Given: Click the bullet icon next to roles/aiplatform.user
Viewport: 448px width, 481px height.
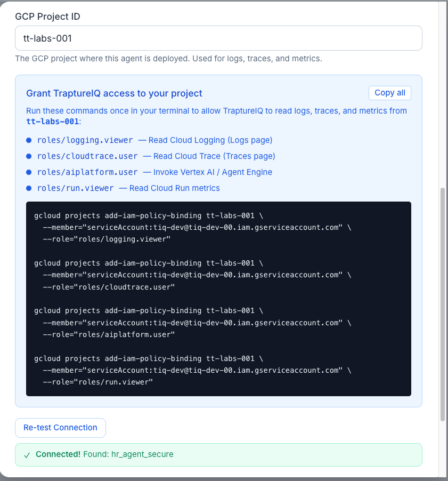Looking at the screenshot, I should 29,172.
